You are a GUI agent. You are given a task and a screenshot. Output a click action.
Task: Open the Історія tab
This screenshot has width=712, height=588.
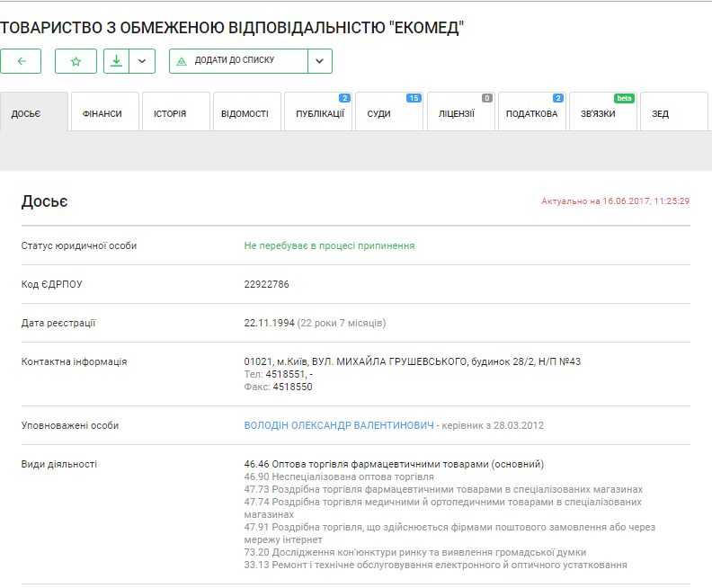click(175, 113)
